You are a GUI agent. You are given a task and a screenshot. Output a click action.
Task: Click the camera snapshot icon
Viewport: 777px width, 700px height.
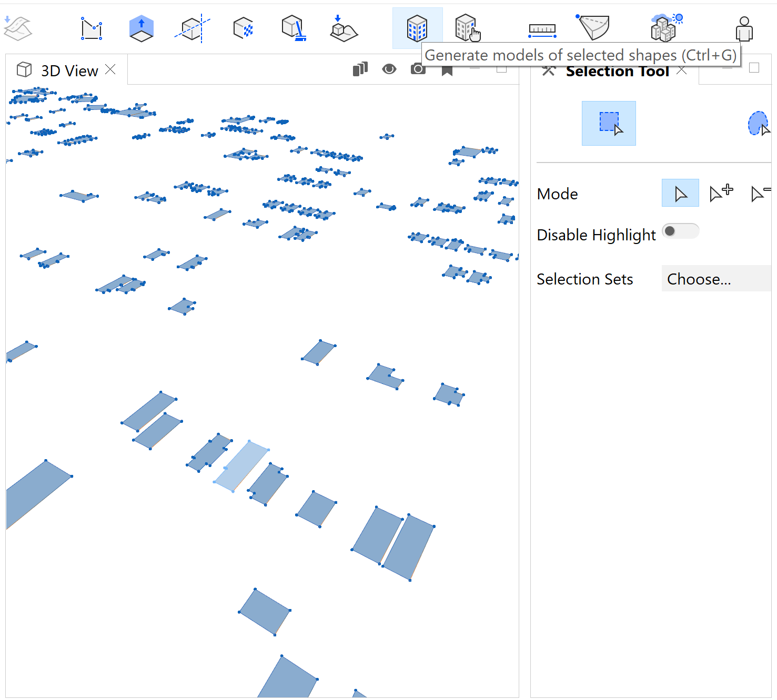(x=418, y=69)
